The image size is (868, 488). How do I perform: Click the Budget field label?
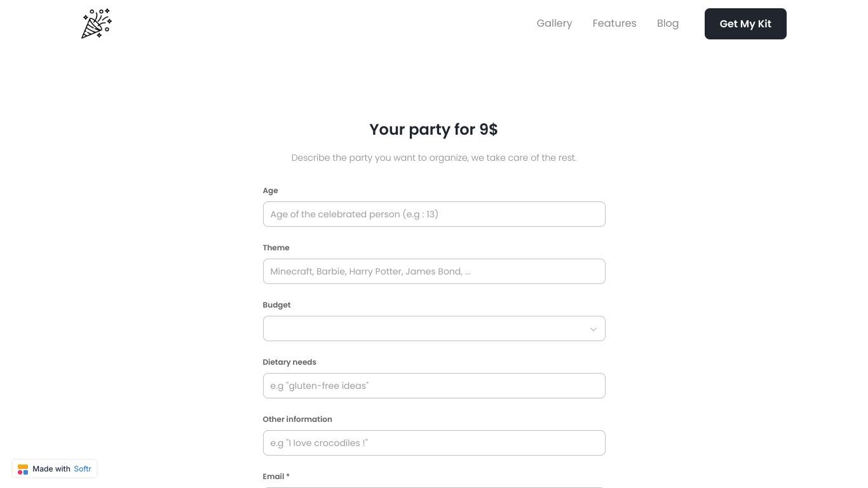coord(276,305)
